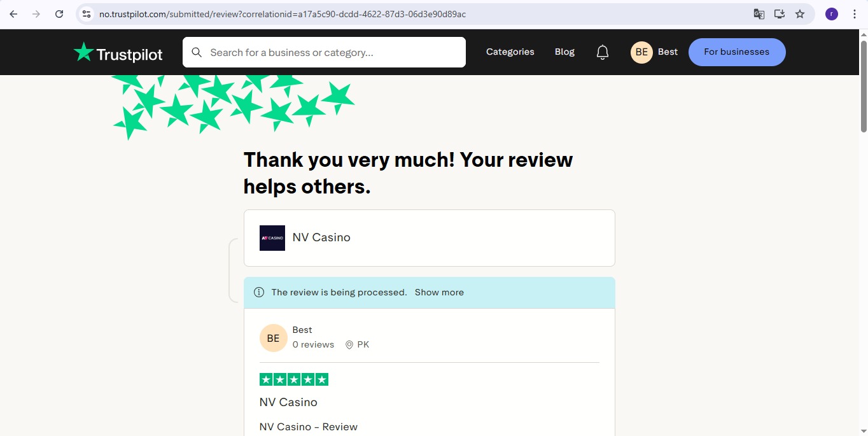Image resolution: width=868 pixels, height=436 pixels.
Task: Go back with browser back arrow
Action: pyautogui.click(x=13, y=14)
